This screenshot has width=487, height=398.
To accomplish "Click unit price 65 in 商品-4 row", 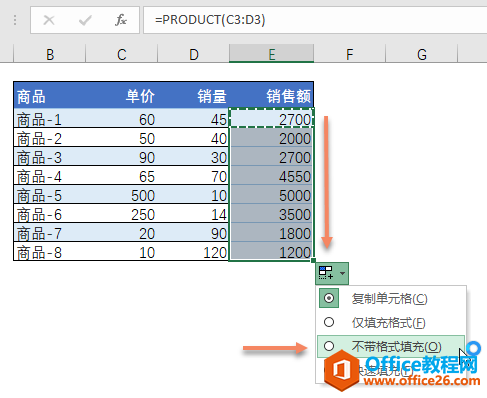I will pos(122,175).
